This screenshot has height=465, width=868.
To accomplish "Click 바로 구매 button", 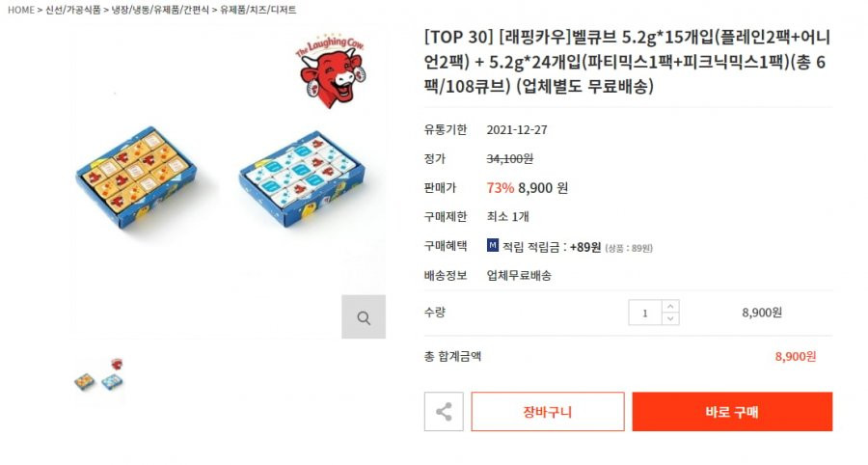I will click(x=732, y=411).
